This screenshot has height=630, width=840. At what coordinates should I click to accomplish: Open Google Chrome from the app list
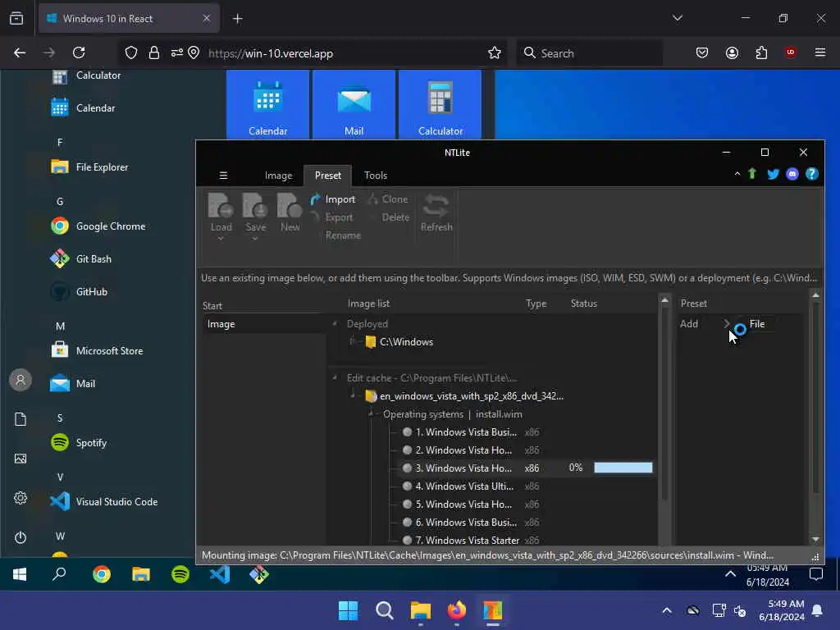(98, 226)
